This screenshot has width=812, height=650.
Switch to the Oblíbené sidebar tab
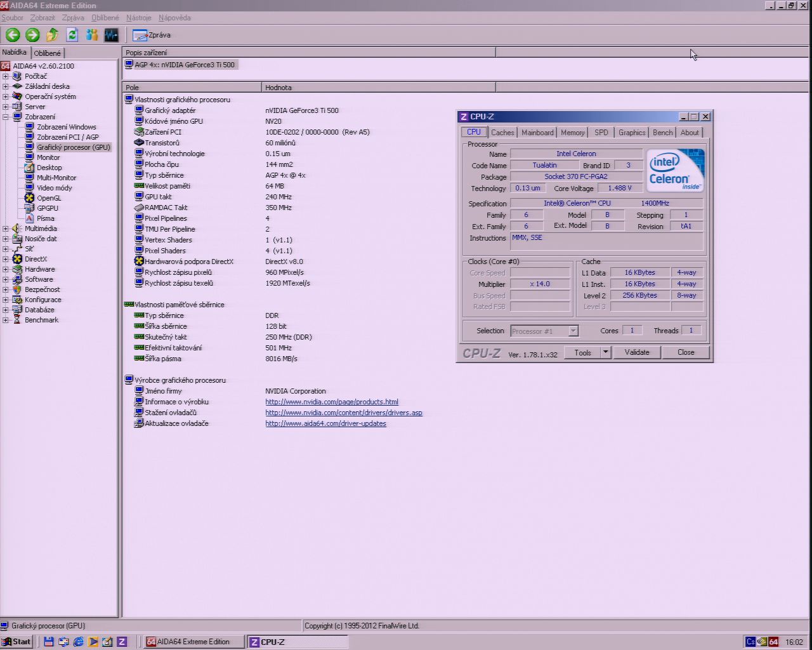(48, 53)
